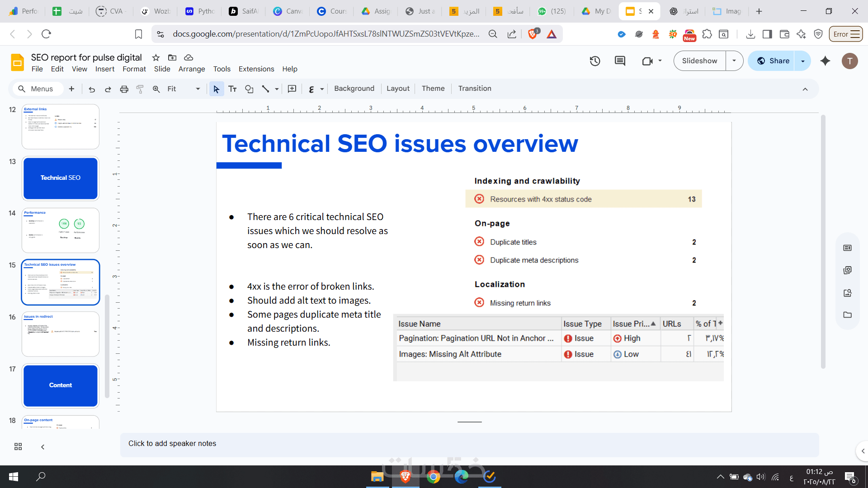Collapse the filmstrip panel arrow

[42, 446]
